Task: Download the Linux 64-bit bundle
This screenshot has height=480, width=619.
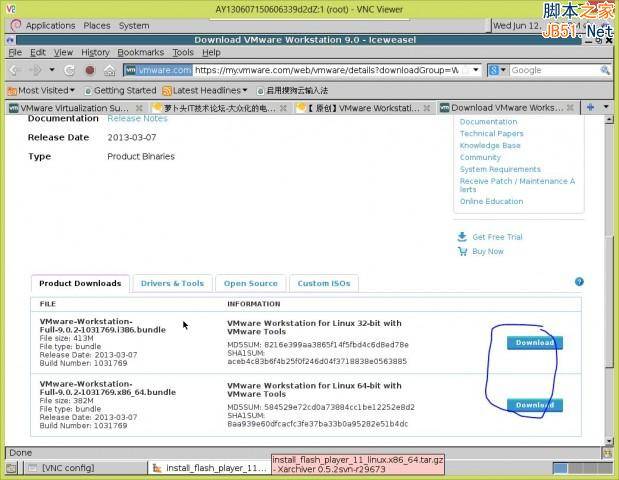Action: coord(533,405)
